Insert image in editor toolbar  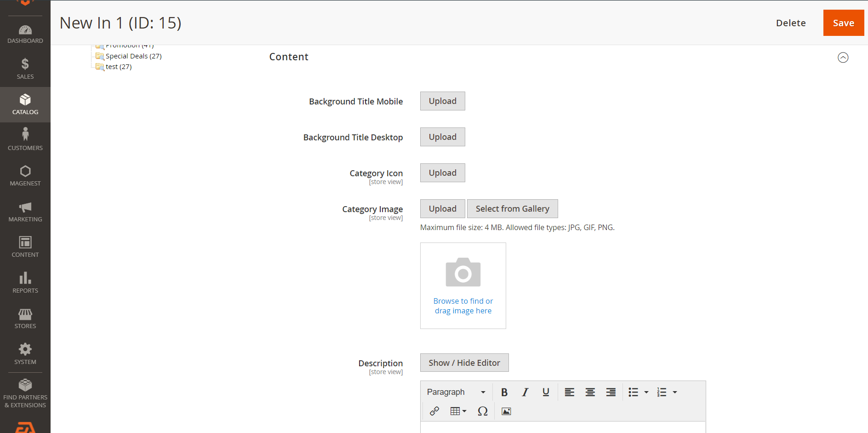[506, 411]
